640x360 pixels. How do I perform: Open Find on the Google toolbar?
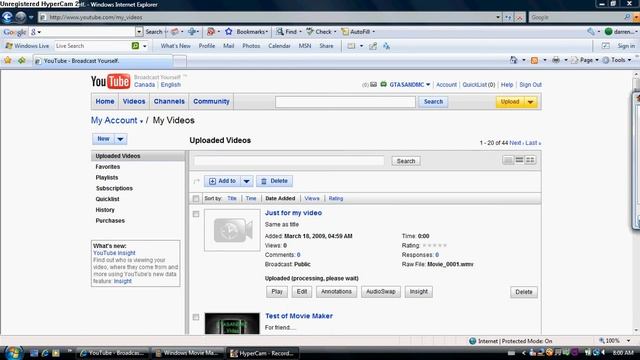click(289, 31)
